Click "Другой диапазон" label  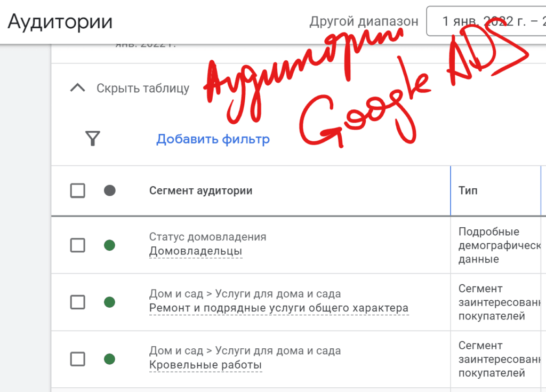click(364, 21)
